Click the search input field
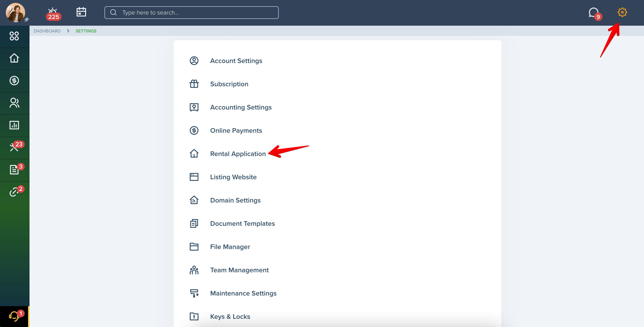Viewport: 644px width, 327px height. tap(191, 13)
